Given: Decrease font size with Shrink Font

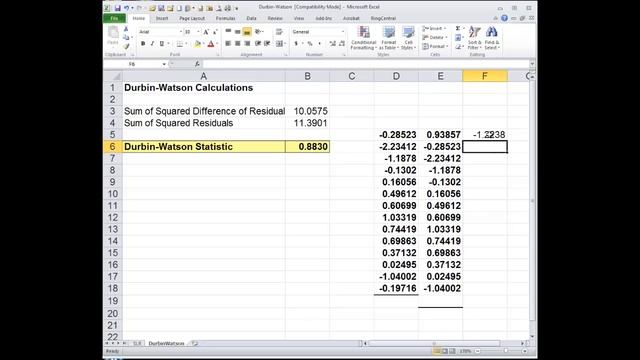Looking at the screenshot, I should tap(215, 32).
